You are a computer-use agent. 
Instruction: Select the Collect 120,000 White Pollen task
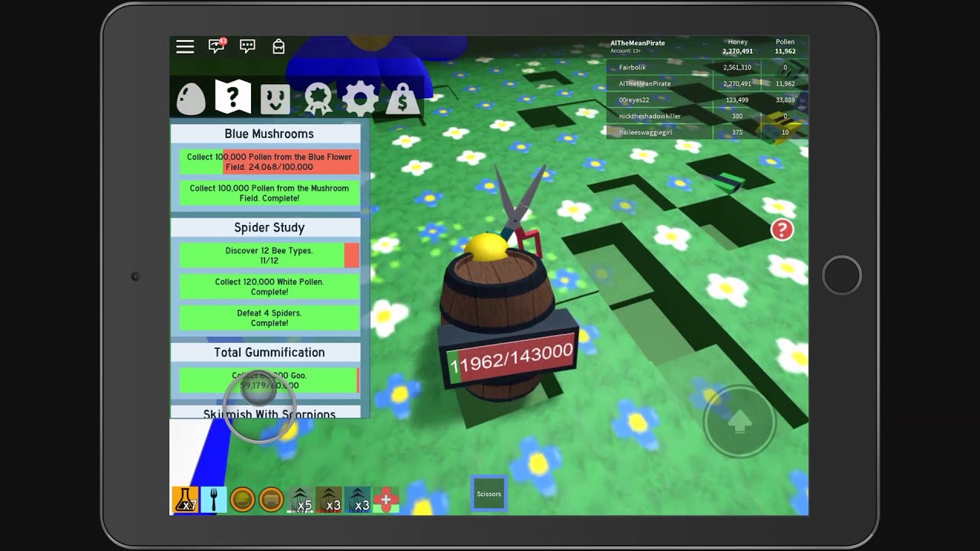pyautogui.click(x=269, y=287)
